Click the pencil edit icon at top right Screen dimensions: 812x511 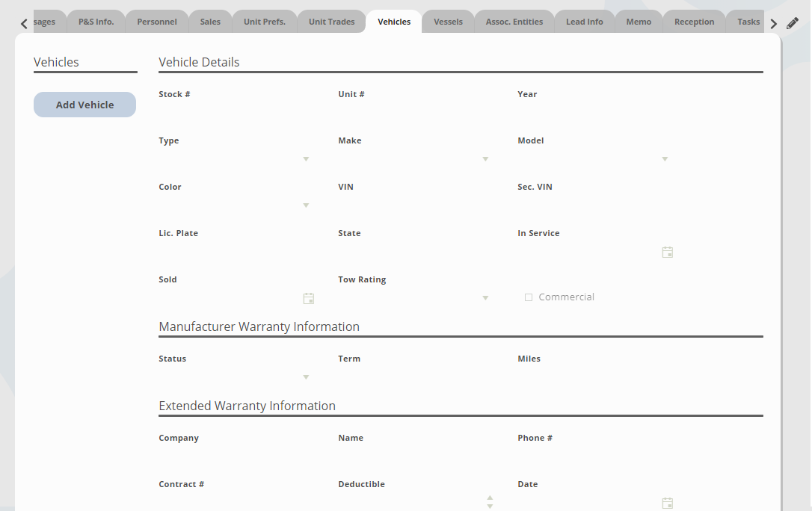point(793,22)
